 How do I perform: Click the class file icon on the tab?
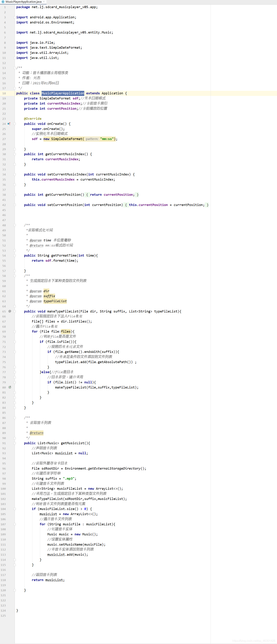3,2
